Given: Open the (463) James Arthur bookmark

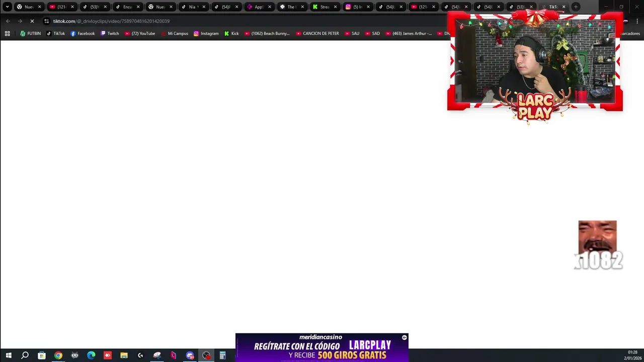Looking at the screenshot, I should tap(409, 34).
